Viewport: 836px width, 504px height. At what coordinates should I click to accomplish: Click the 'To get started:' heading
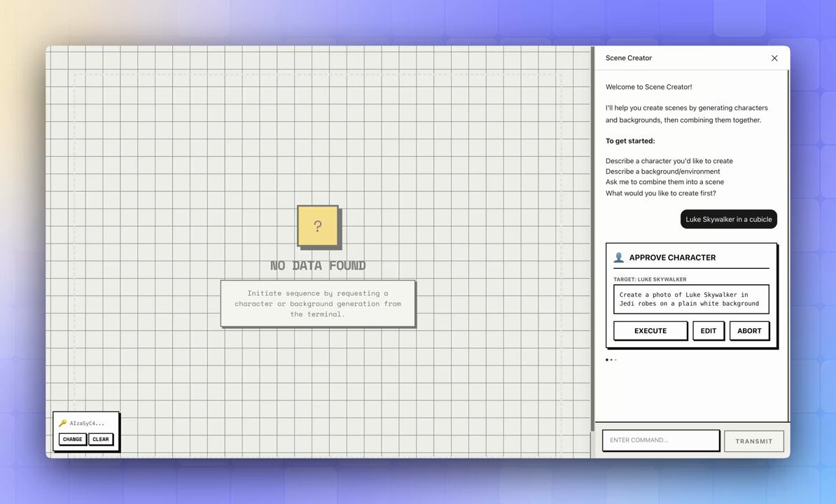click(x=630, y=141)
